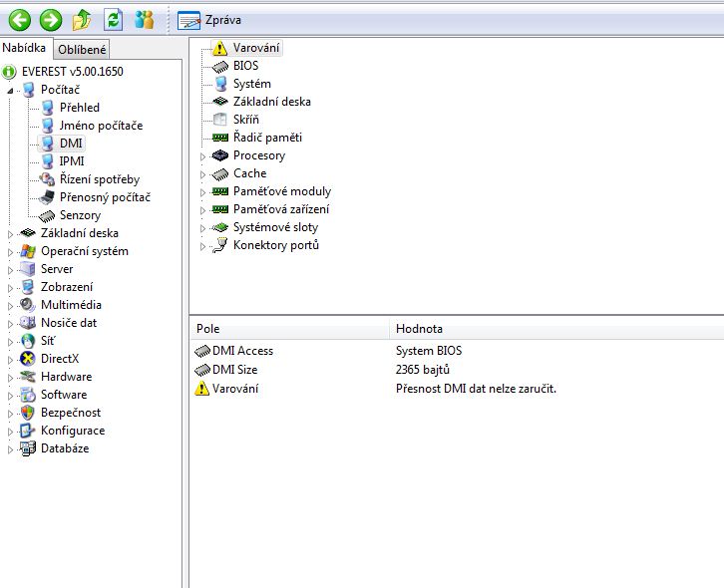Expand the Základní deska node in left tree
This screenshot has height=588, width=724.
[x=12, y=233]
